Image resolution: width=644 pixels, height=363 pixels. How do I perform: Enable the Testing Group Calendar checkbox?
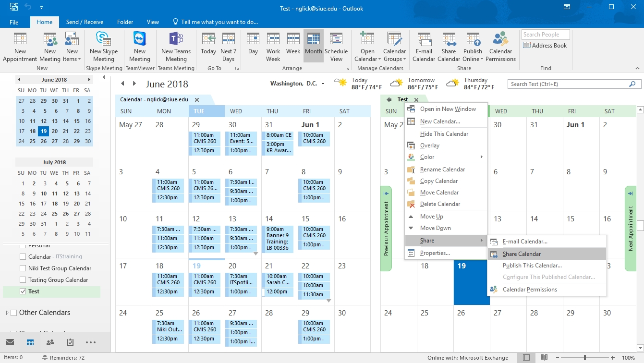point(23,280)
